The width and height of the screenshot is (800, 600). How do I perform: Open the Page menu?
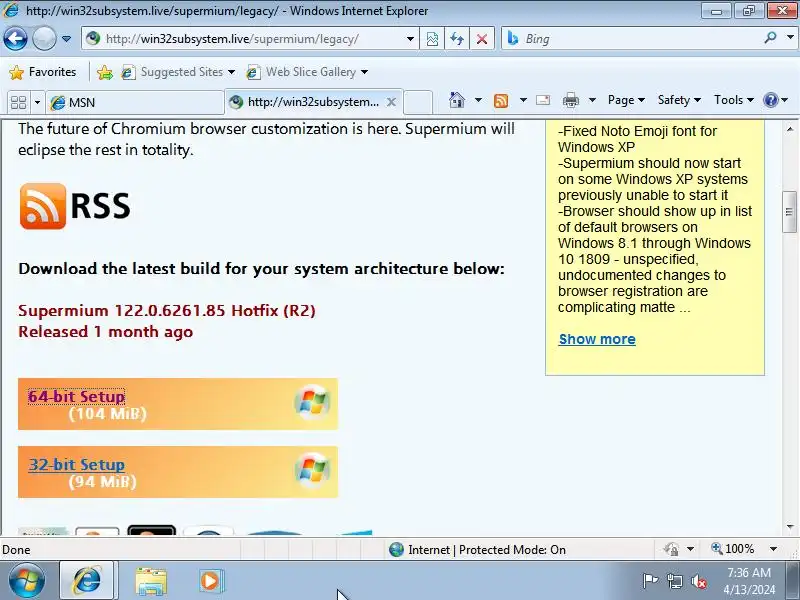626,100
